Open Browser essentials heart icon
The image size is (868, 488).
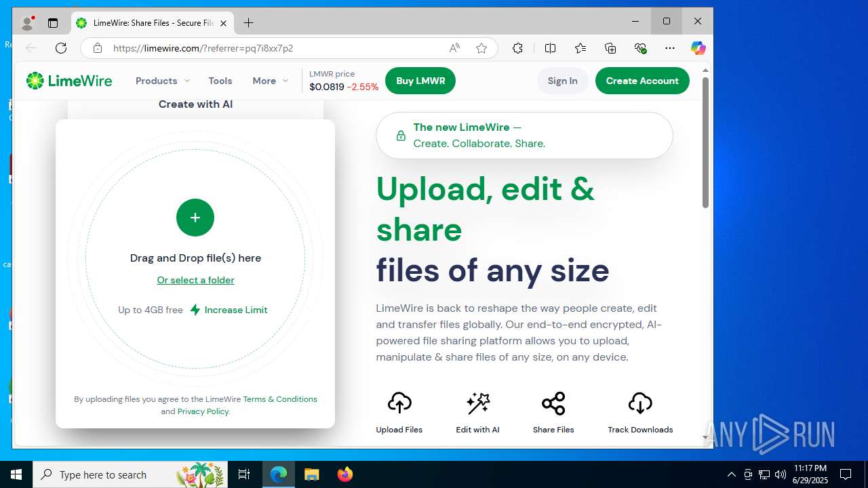tap(640, 48)
